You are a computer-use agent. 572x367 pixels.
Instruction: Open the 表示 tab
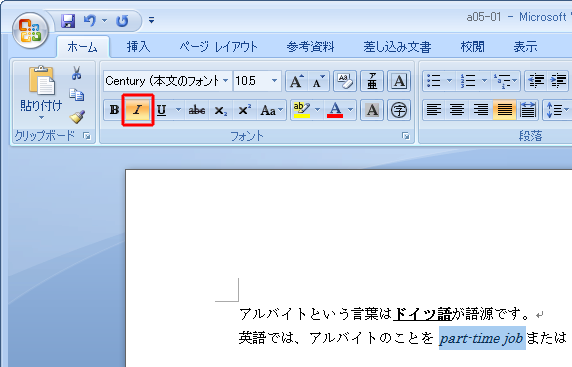(525, 47)
